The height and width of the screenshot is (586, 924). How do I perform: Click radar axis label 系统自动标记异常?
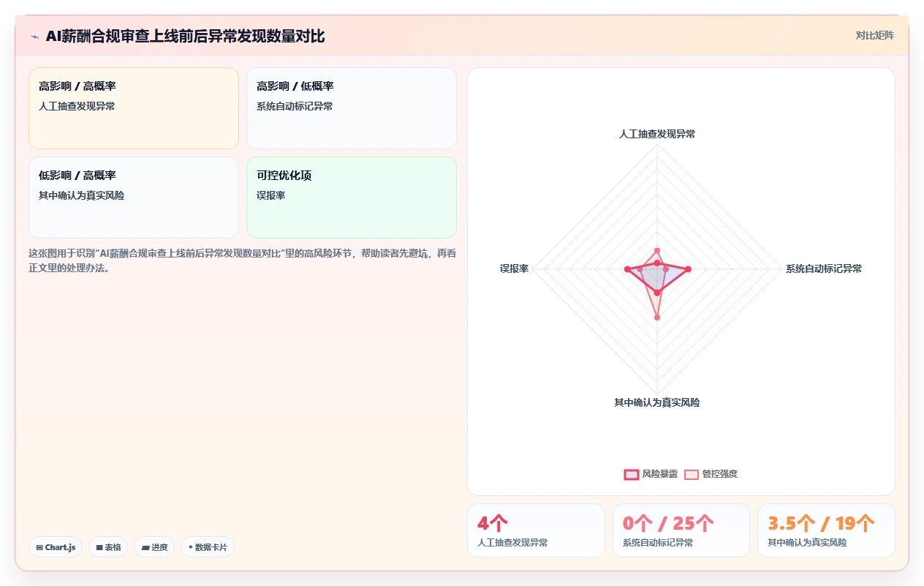pyautogui.click(x=824, y=268)
